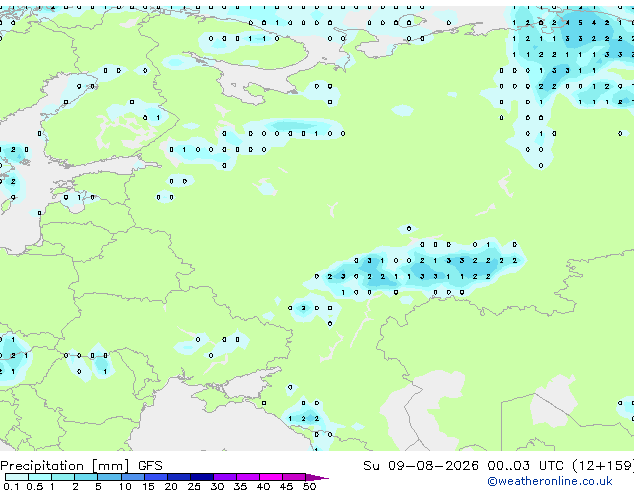Screen dimensions: 634x490
Task: Click the 'GFS' model label
Action: point(150,466)
